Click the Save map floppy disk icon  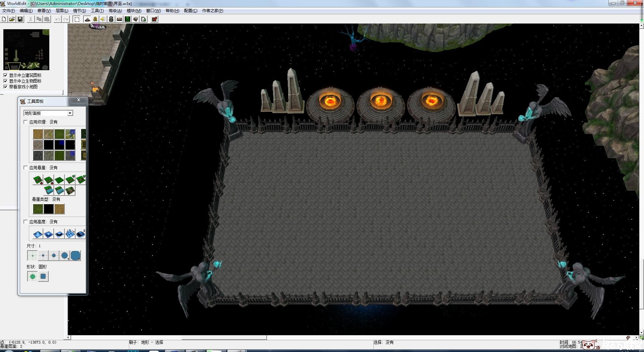point(20,19)
